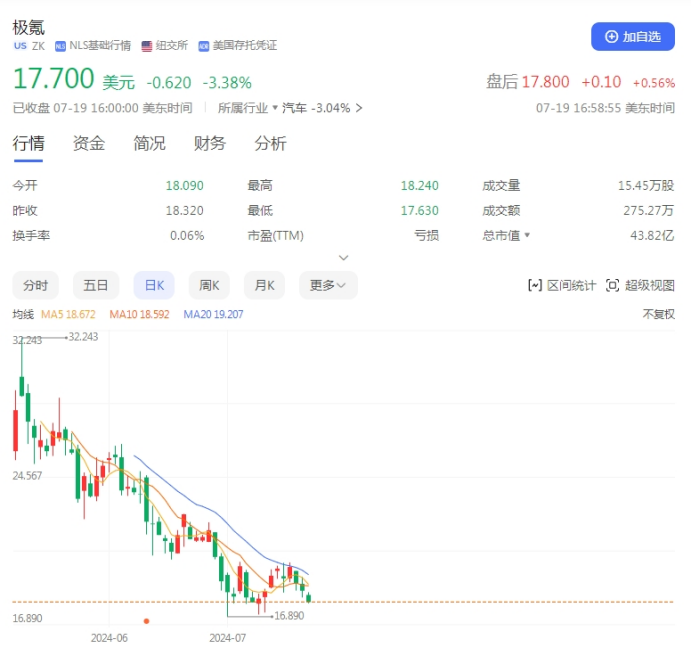Click the 最高 value 18.240
Image resolution: width=692 pixels, height=648 pixels.
click(419, 185)
